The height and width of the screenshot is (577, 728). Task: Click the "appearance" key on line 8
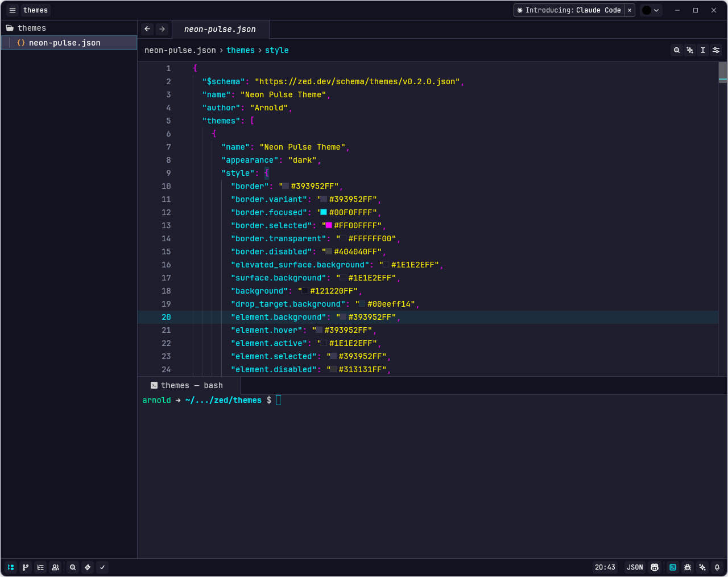coord(250,160)
